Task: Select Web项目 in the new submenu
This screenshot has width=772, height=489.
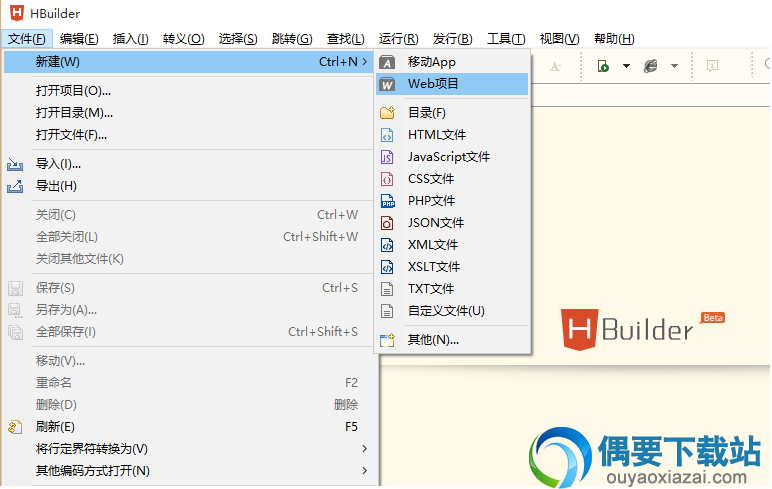Action: [452, 84]
